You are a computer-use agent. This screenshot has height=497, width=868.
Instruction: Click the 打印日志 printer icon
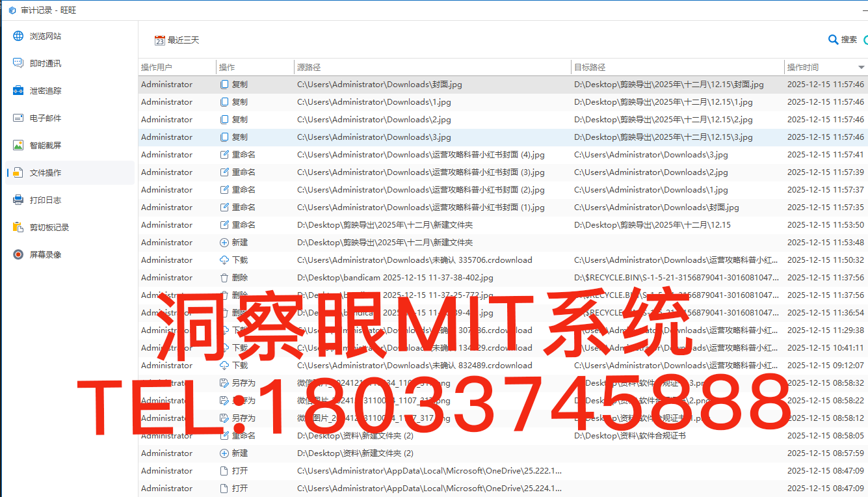click(18, 200)
